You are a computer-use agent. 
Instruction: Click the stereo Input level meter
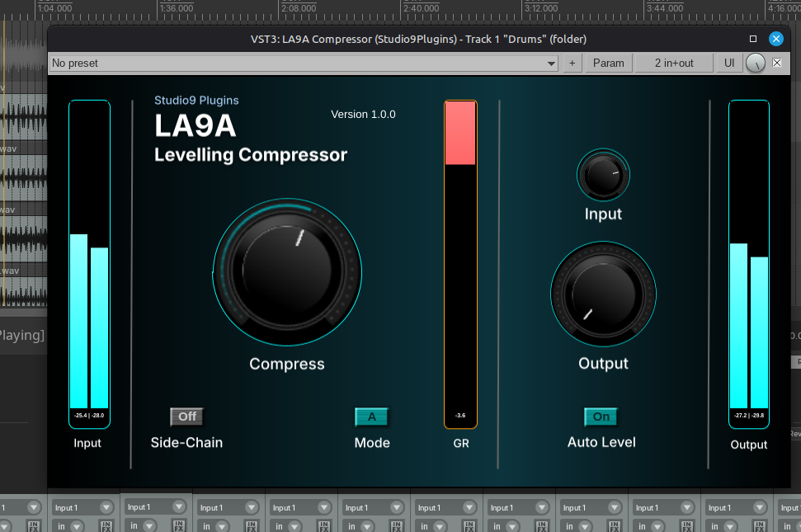89,264
